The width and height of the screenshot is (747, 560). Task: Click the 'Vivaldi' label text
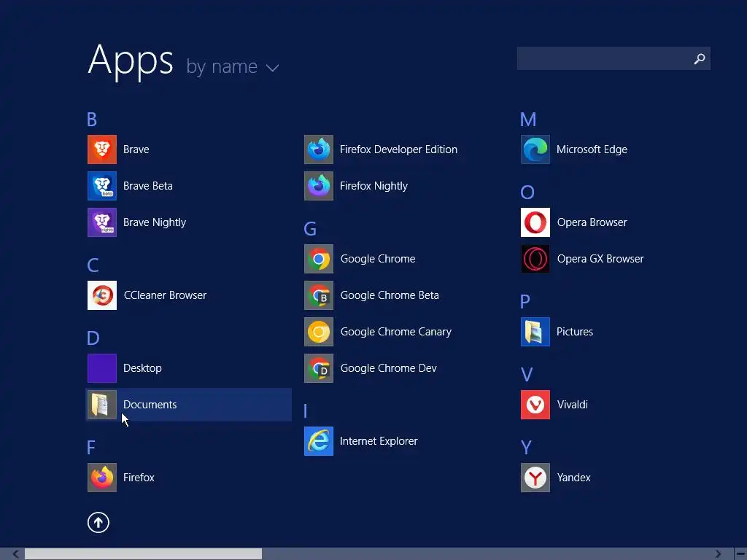tap(572, 405)
